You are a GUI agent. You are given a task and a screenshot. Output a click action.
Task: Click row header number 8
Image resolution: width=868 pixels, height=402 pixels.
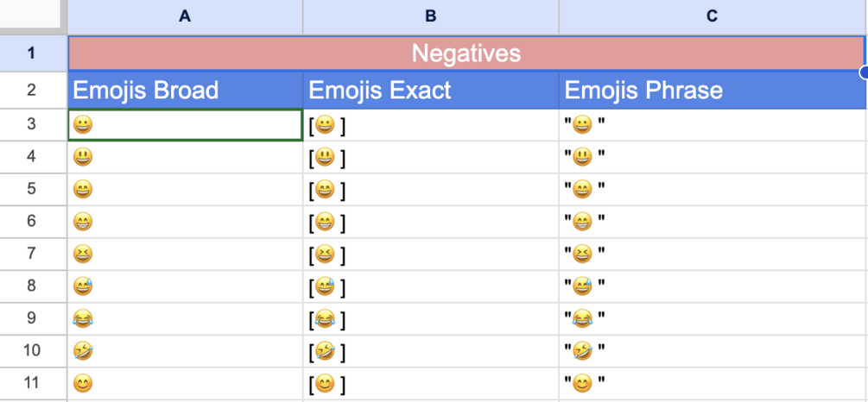33,286
